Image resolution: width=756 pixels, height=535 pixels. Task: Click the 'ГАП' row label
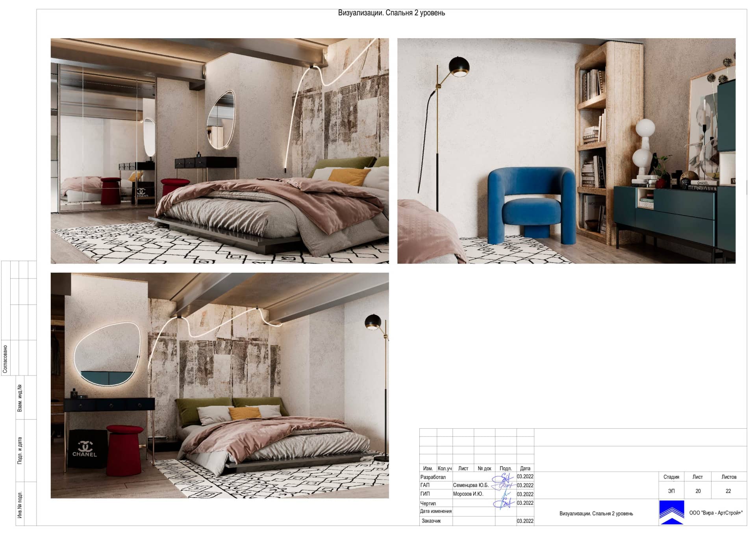click(x=425, y=485)
